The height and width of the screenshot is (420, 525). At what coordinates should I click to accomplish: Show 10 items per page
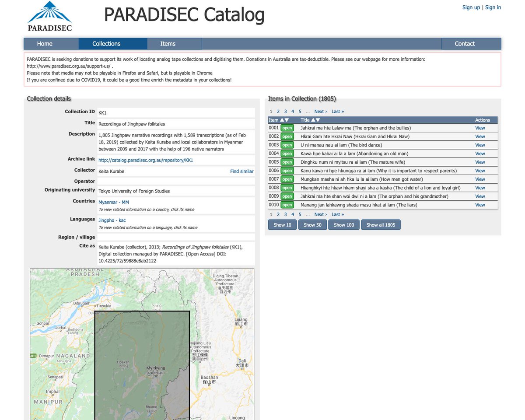(282, 225)
